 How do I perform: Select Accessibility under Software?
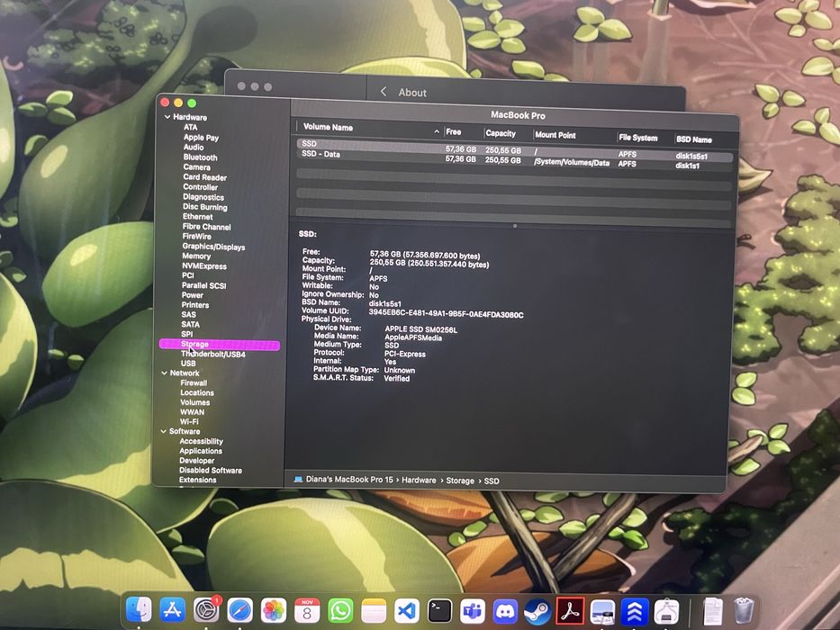[201, 441]
